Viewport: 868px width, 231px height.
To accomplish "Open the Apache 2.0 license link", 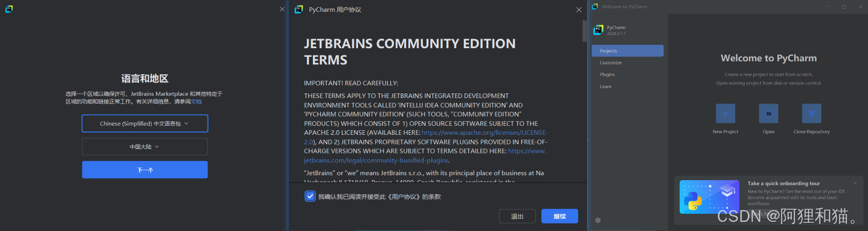I will click(x=484, y=133).
